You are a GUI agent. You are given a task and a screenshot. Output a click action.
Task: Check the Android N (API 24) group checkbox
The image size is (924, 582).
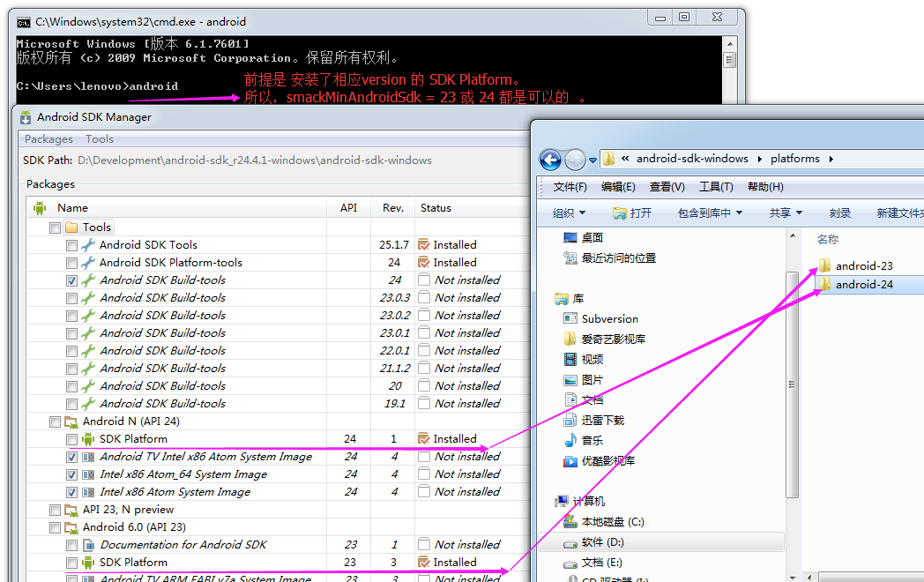(x=55, y=422)
